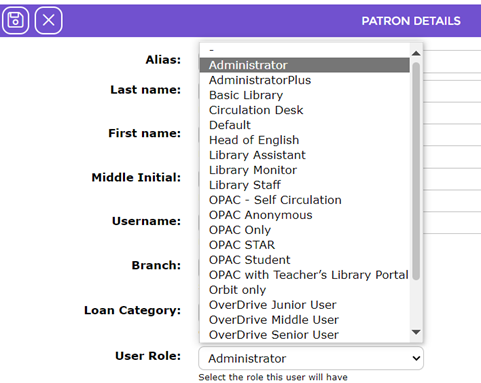Select Library Staff role
The height and width of the screenshot is (383, 481).
click(x=305, y=185)
